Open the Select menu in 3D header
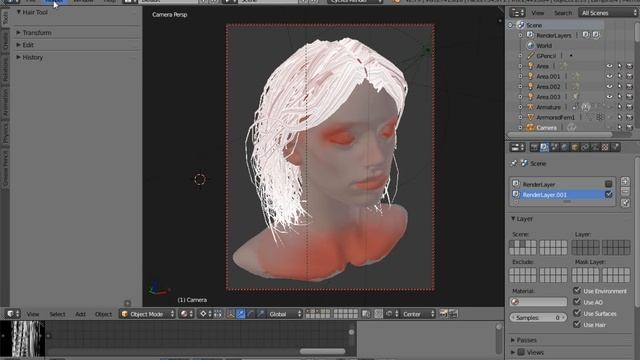Screen dimensions: 640x360 57,314
